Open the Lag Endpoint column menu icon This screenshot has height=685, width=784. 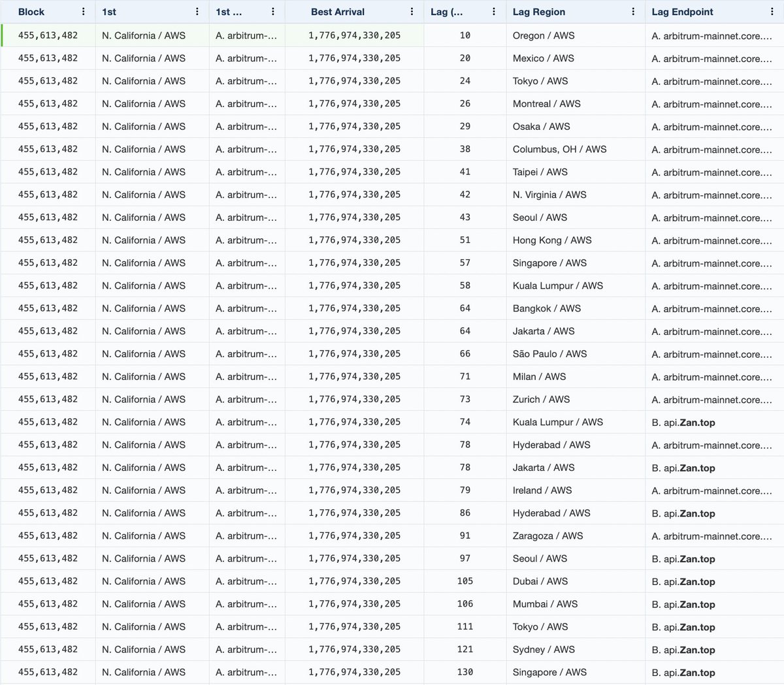coord(772,12)
